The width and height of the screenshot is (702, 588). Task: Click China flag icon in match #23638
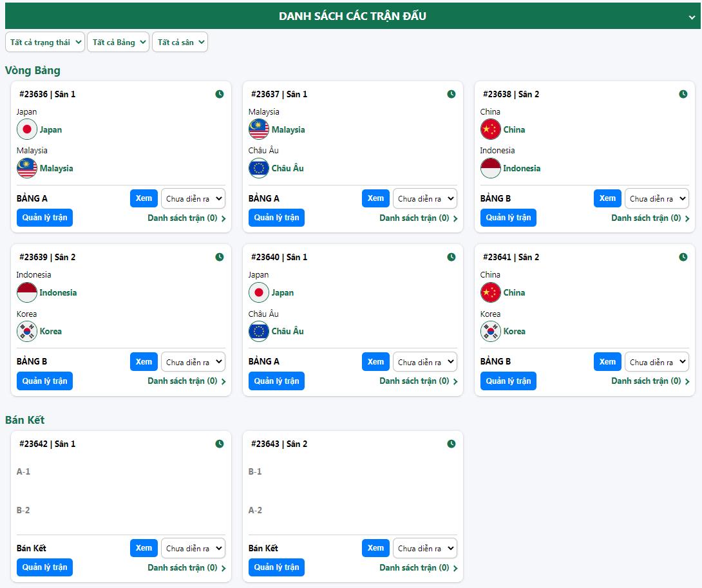[491, 129]
